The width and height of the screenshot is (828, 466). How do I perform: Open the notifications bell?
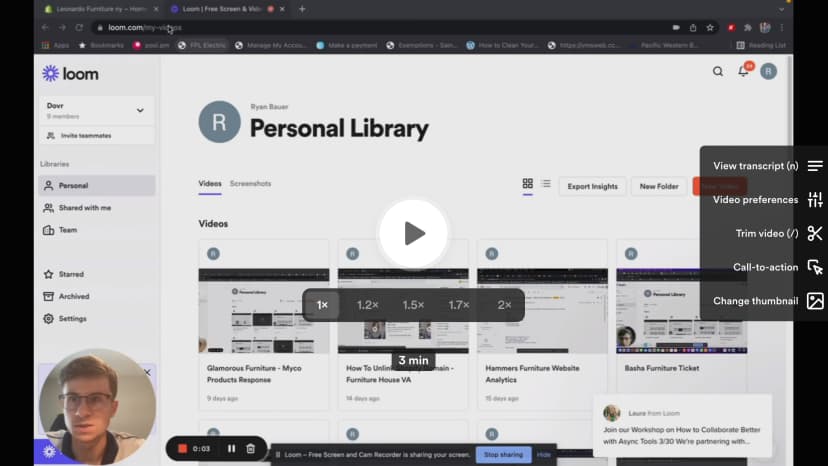[x=744, y=71]
